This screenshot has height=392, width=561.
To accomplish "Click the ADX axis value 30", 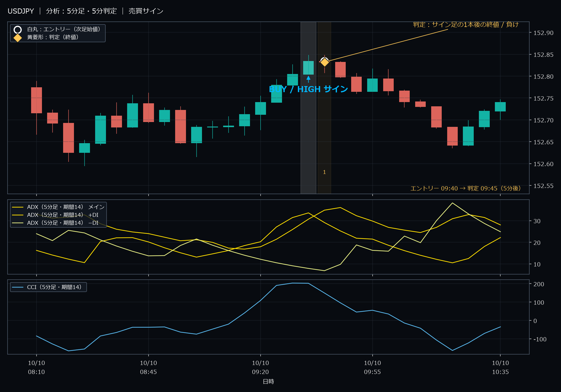I will click(x=537, y=221).
